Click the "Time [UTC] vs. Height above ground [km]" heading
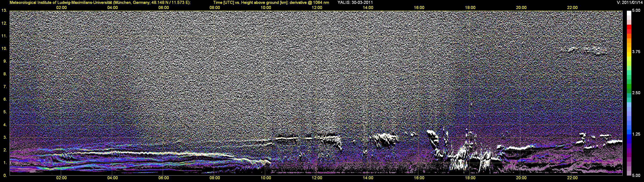Screen dimensions: 644x182 251,3
